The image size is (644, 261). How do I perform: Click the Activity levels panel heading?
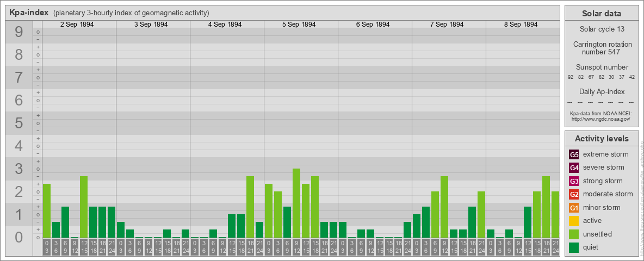[601, 139]
